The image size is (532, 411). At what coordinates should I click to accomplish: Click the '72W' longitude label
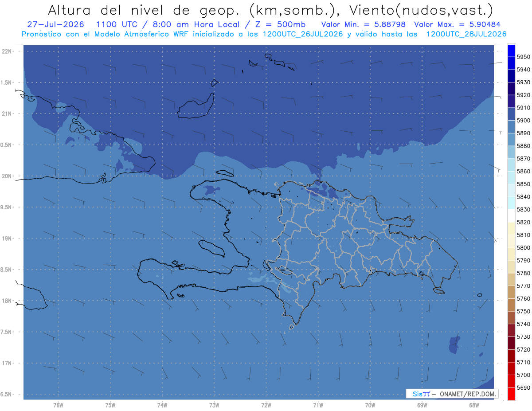click(x=266, y=405)
